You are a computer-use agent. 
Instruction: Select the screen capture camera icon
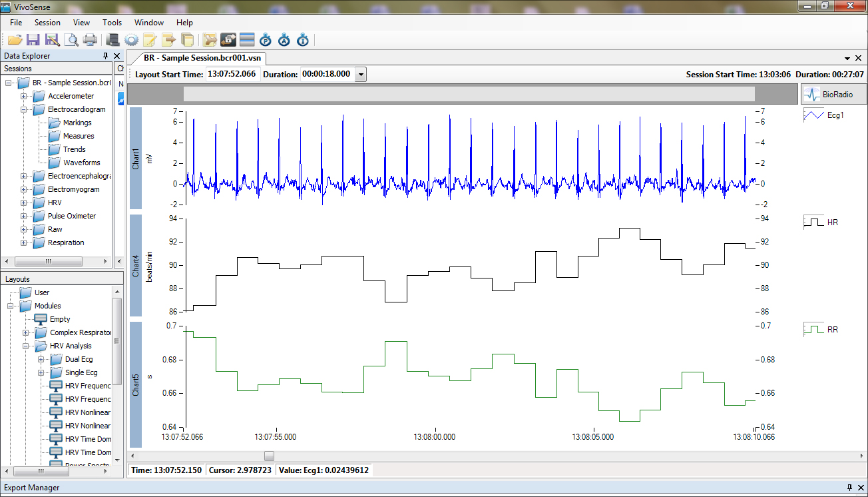(228, 40)
